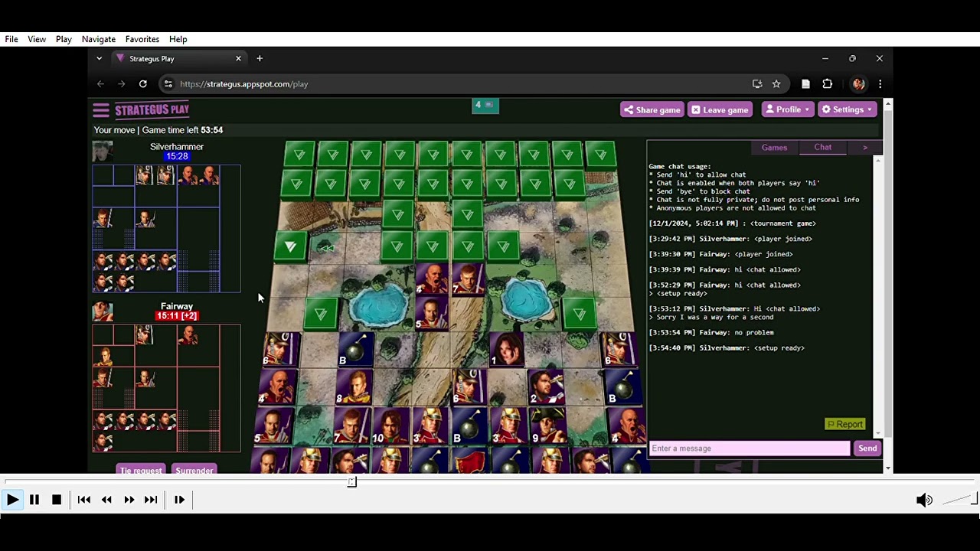Open the File menu
The height and width of the screenshot is (551, 980).
(11, 39)
